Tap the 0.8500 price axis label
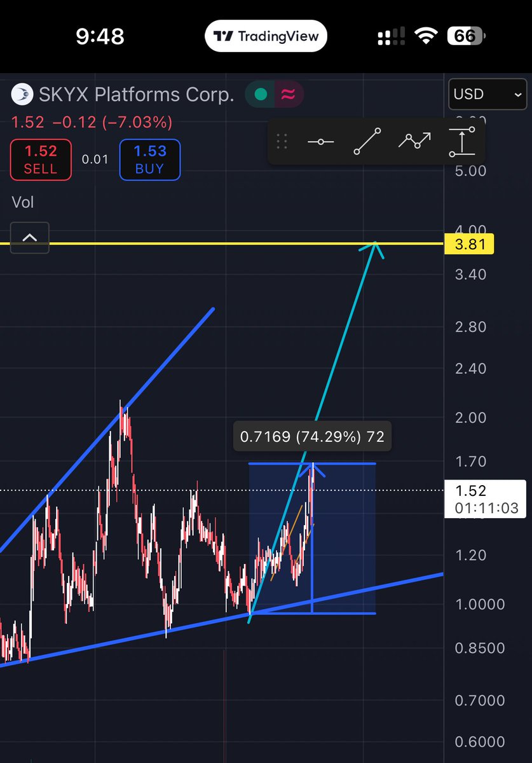 [480, 649]
